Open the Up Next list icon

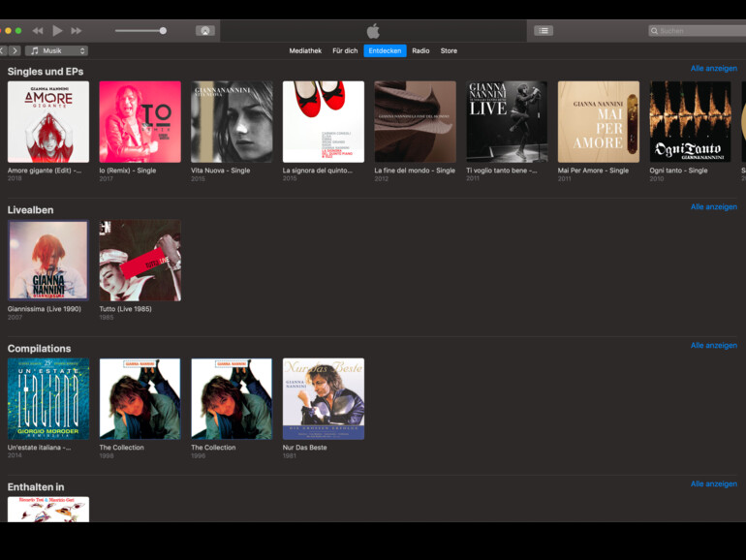click(x=544, y=31)
